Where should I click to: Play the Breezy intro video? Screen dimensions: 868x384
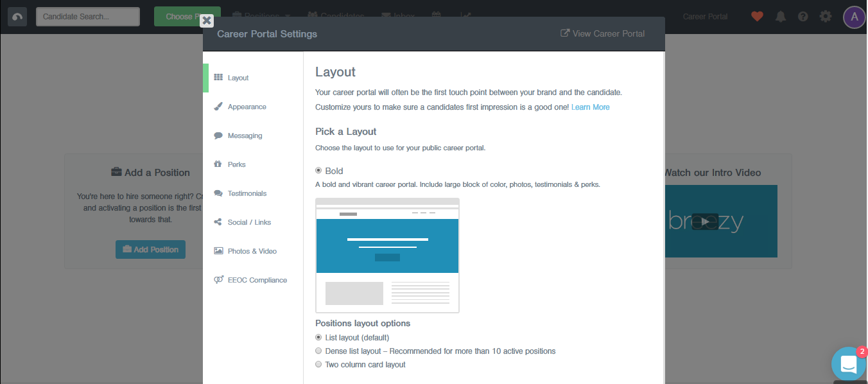tap(705, 222)
